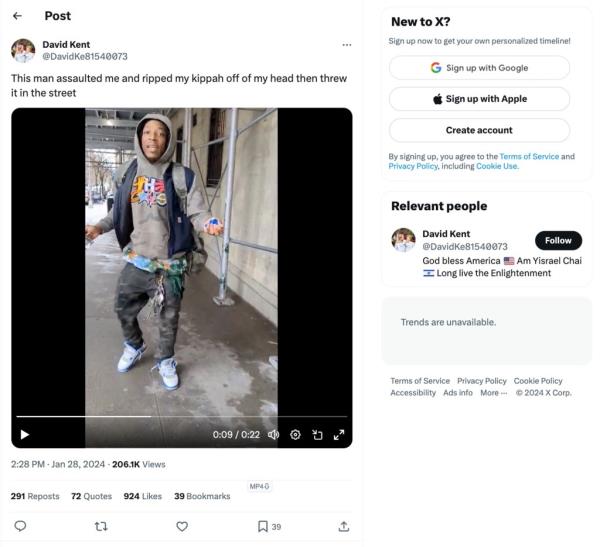Repost this post

100,526
